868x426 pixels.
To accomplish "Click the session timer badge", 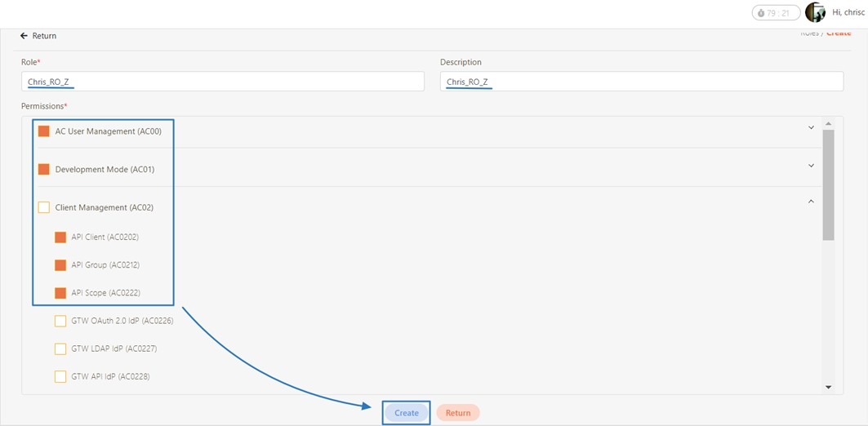I will [x=775, y=13].
